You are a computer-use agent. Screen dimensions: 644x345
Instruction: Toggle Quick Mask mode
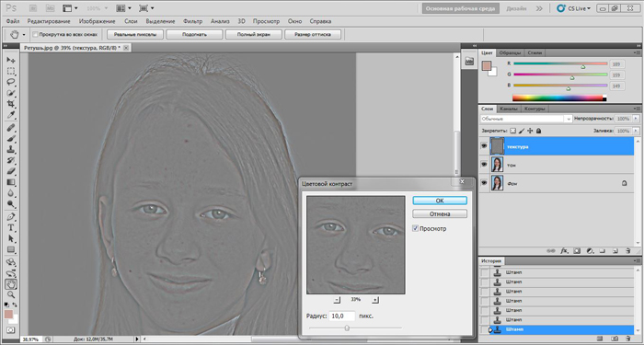pos(11,329)
